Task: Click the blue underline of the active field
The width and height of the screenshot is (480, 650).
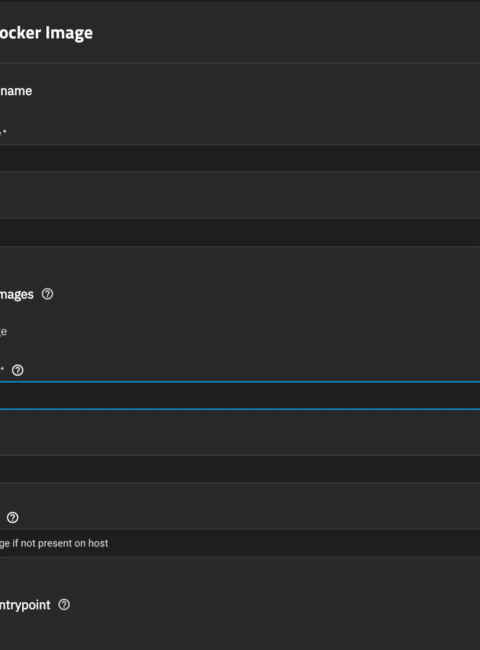Action: click(x=240, y=409)
